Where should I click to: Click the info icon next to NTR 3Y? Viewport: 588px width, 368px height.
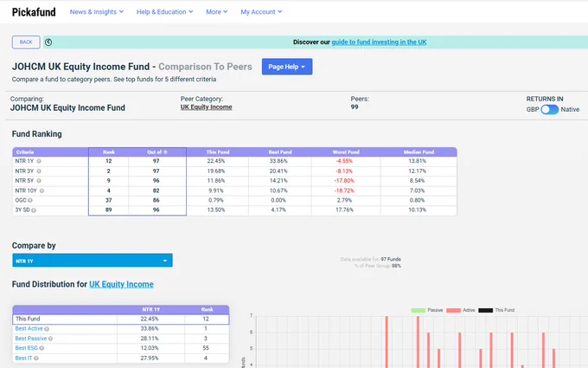(x=39, y=171)
